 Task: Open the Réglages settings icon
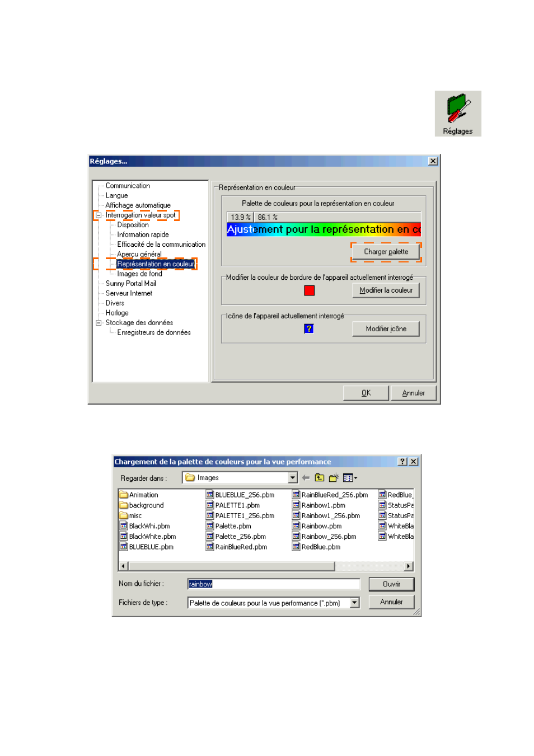(x=458, y=114)
